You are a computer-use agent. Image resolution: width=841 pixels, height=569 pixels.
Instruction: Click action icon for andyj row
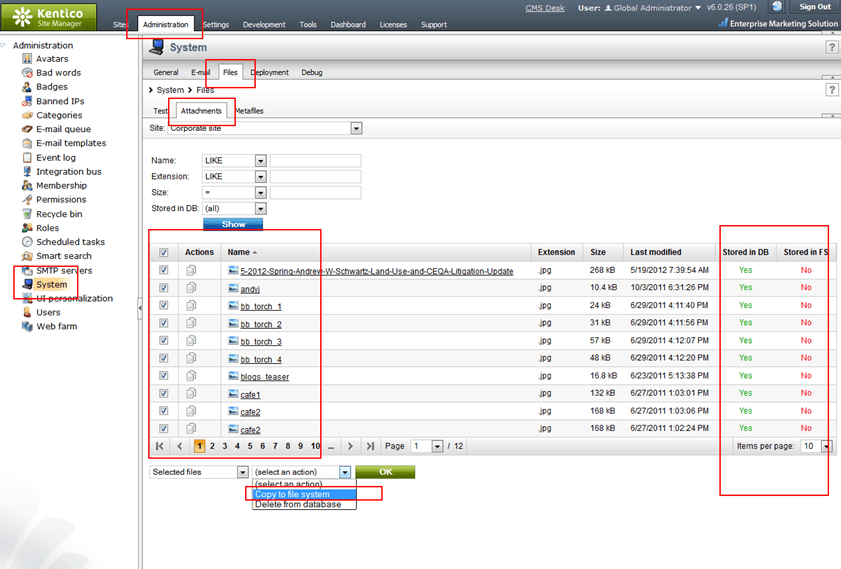pyautogui.click(x=191, y=288)
